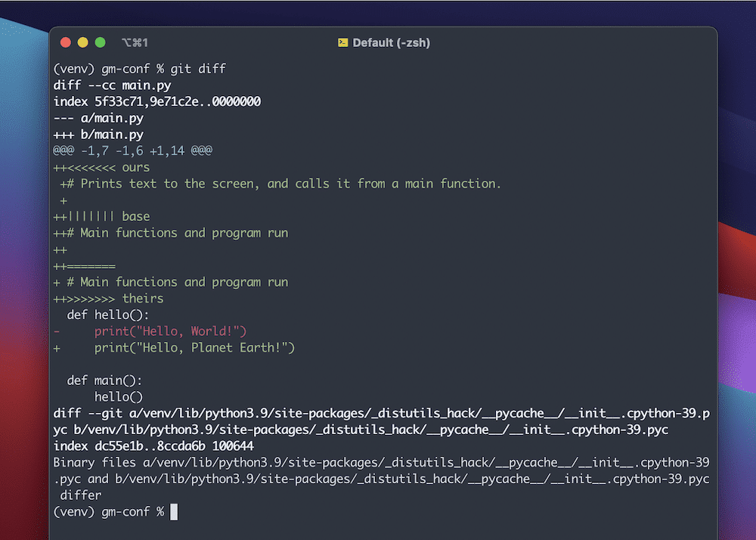The height and width of the screenshot is (540, 756).
Task: Click the "+++ b/main.py" file path line
Action: (x=98, y=134)
